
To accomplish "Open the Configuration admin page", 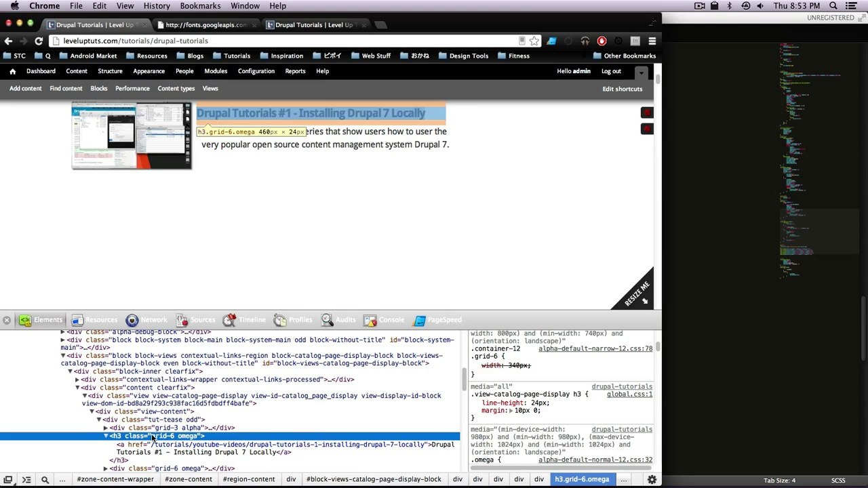I will [x=256, y=71].
